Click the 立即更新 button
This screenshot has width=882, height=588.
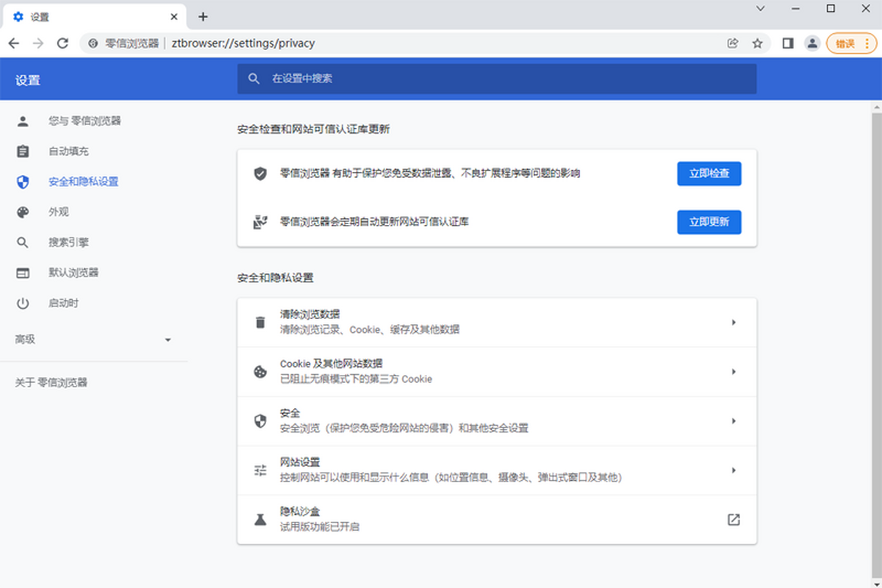click(x=709, y=222)
